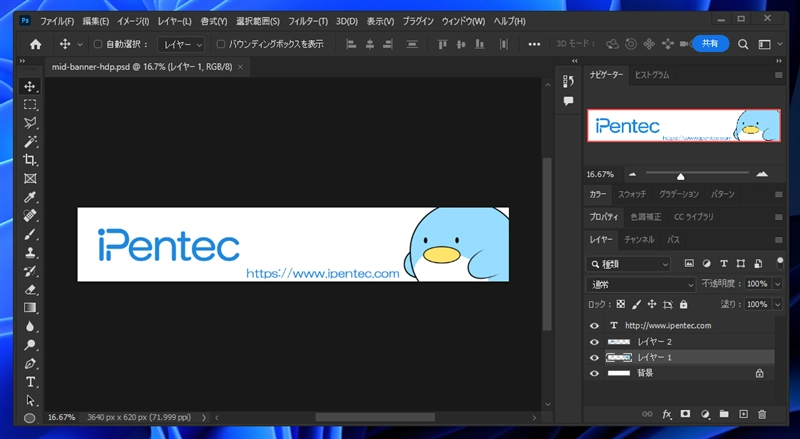Open the フィルター(T) menu

[x=310, y=21]
